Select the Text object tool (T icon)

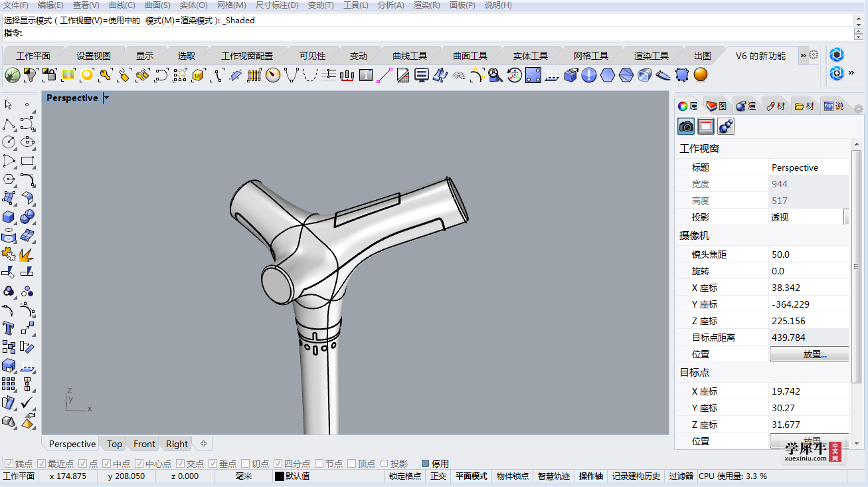[x=9, y=328]
